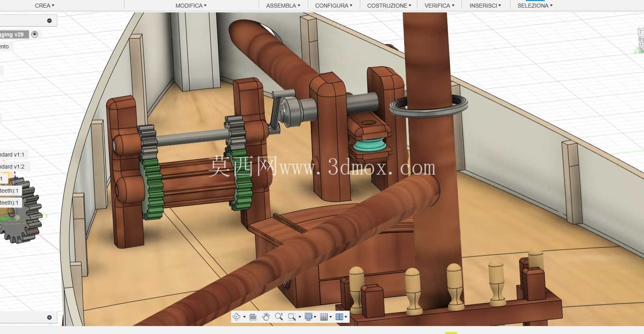644x334 pixels.
Task: Toggle the radio button beside 'gging v29'
Action: pyautogui.click(x=35, y=34)
